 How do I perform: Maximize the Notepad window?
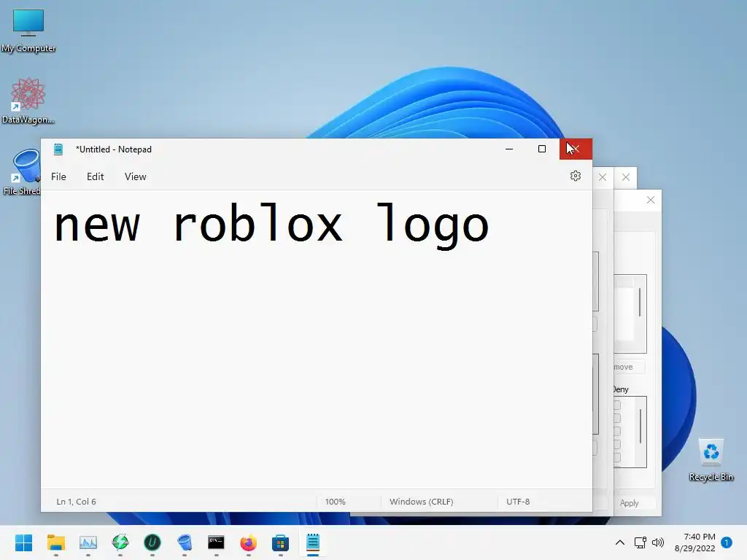(542, 149)
